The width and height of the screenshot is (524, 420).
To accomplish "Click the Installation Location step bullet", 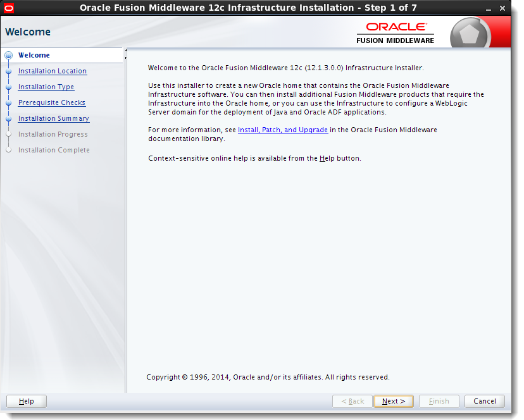I will tap(9, 71).
